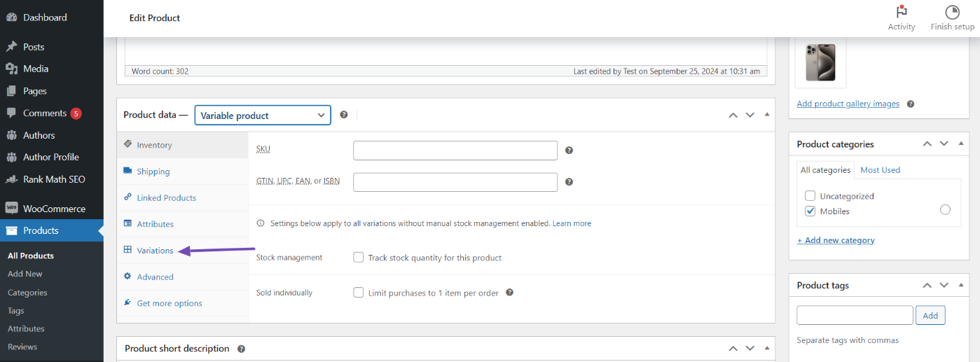The height and width of the screenshot is (362, 980).
Task: Check Limit purchases to 1 item
Action: pos(359,293)
